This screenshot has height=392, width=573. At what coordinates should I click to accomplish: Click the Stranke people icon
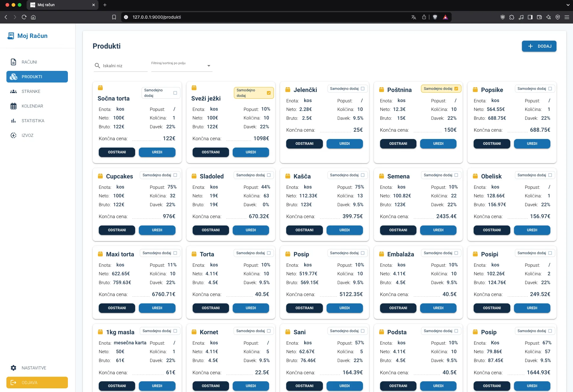click(x=13, y=91)
